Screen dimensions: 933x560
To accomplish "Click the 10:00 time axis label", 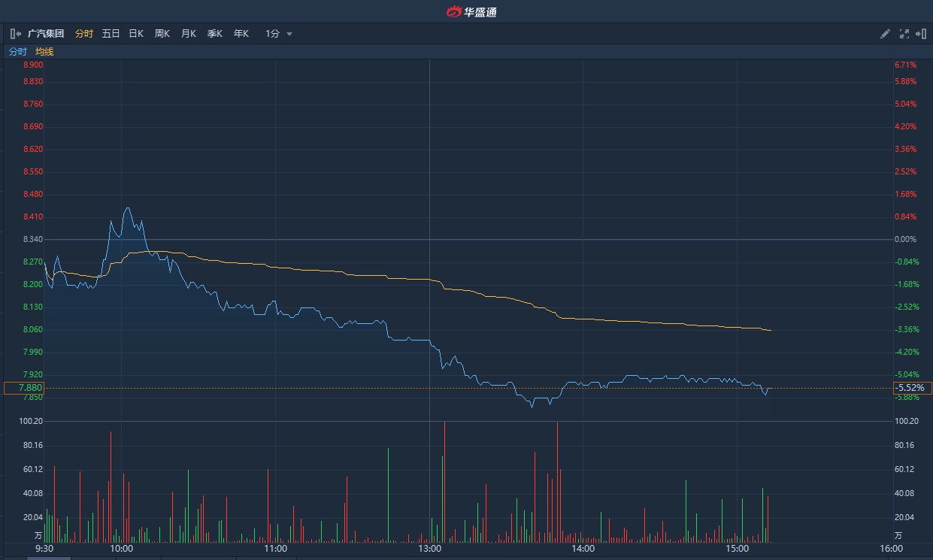I will (x=122, y=549).
